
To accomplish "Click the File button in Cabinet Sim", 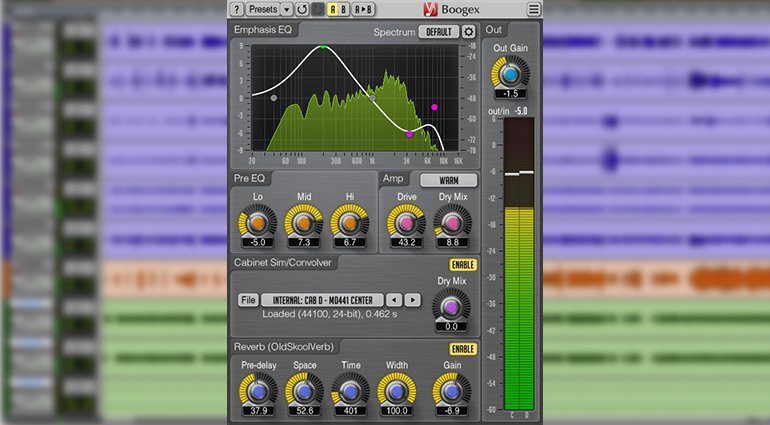I will tap(247, 299).
